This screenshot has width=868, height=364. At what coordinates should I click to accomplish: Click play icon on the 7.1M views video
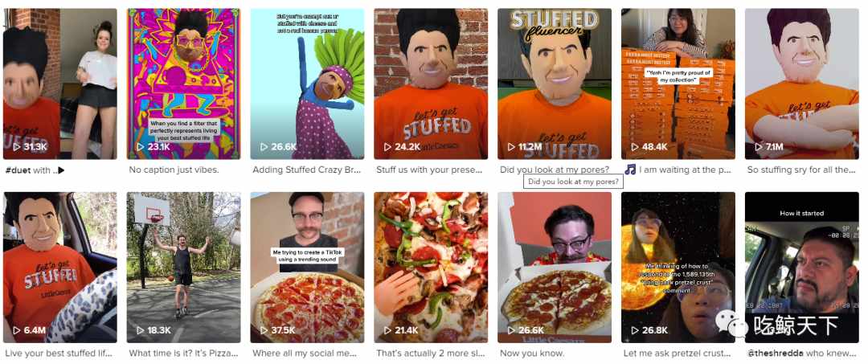coord(759,146)
